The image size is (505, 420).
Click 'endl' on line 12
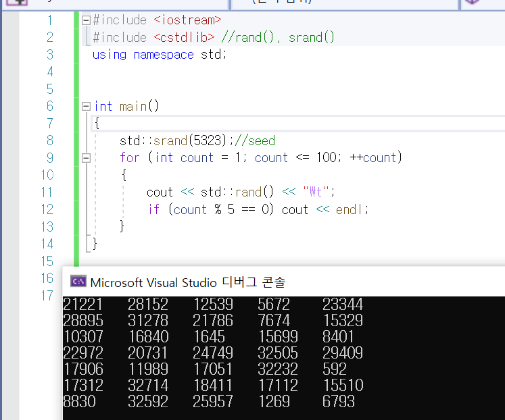tap(350, 209)
